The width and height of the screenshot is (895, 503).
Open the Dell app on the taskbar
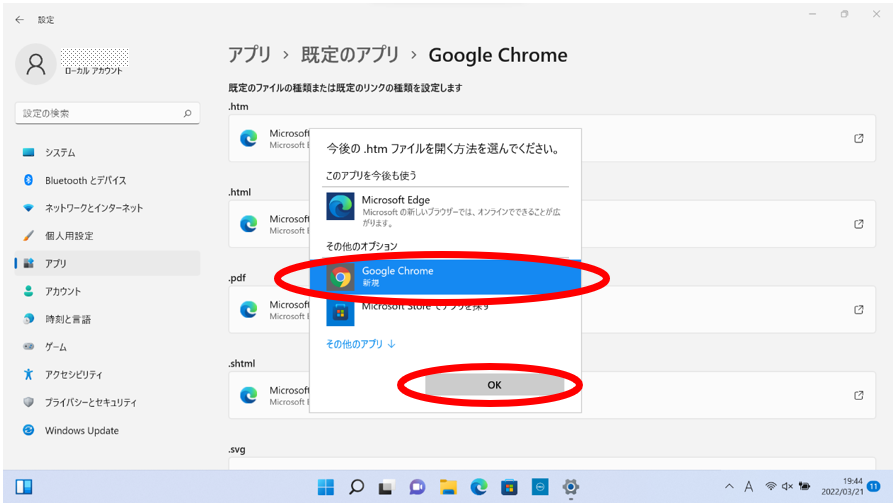(540, 487)
